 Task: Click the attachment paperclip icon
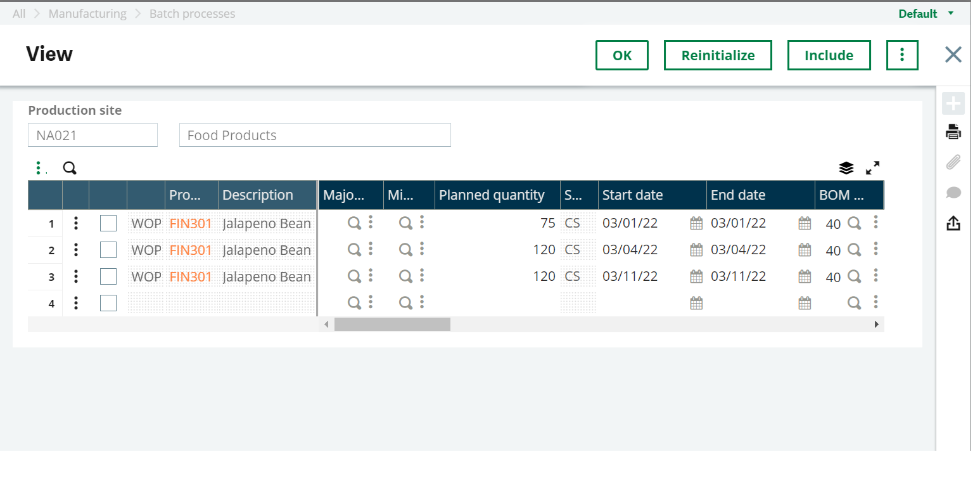[x=953, y=163]
